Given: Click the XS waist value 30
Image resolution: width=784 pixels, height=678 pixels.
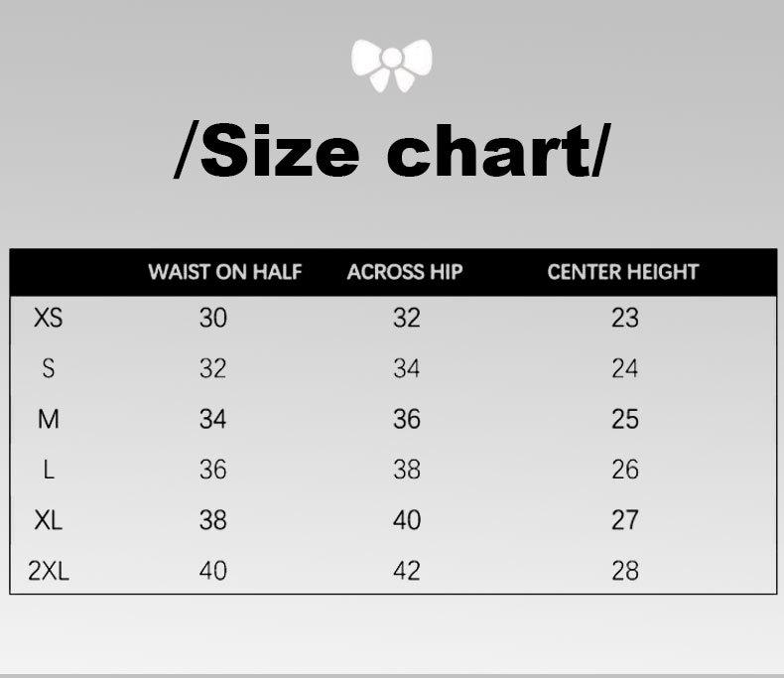Looking at the screenshot, I should coord(213,319).
